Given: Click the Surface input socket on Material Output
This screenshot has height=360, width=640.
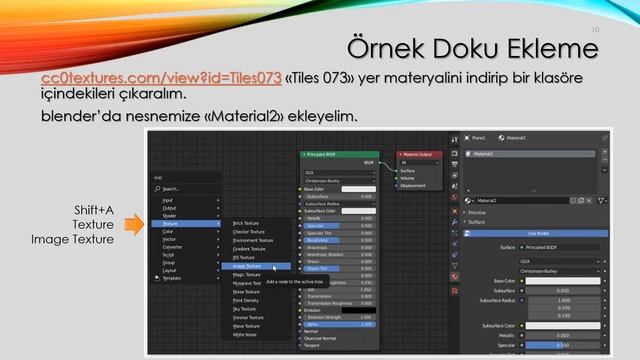Looking at the screenshot, I should pos(396,171).
